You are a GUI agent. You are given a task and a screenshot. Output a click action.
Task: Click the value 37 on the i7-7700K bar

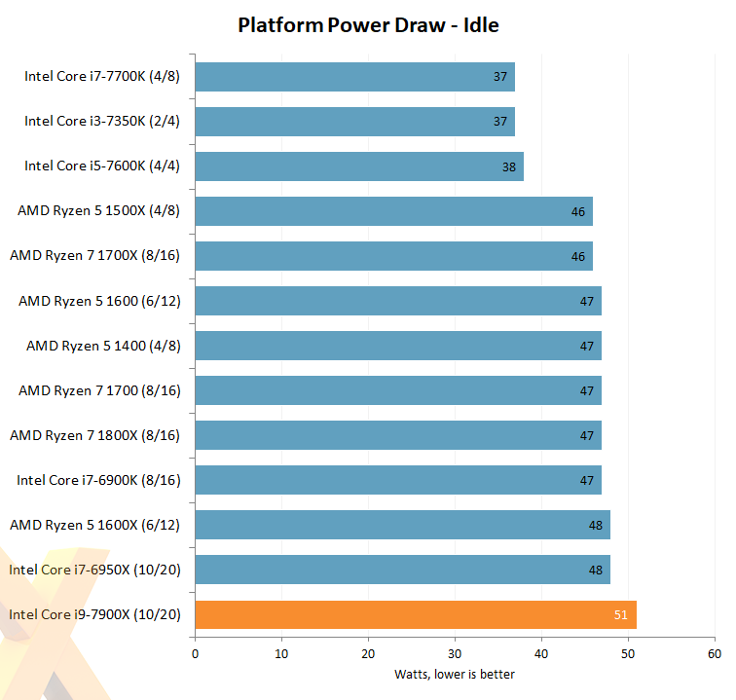tap(499, 77)
